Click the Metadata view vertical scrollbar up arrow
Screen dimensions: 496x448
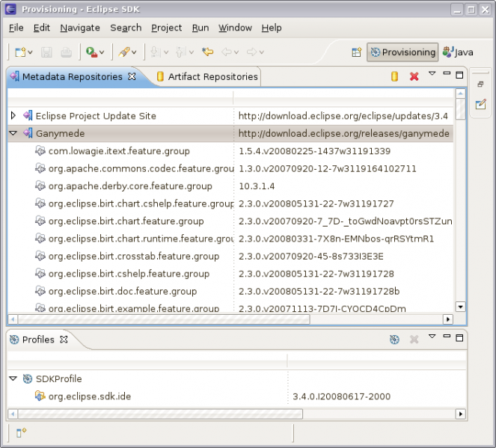tap(461, 93)
